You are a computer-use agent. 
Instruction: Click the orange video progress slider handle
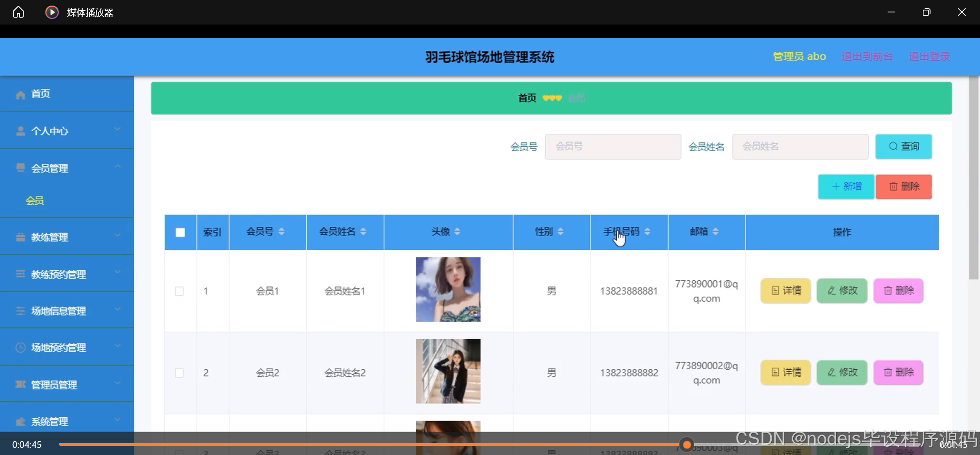coord(687,445)
